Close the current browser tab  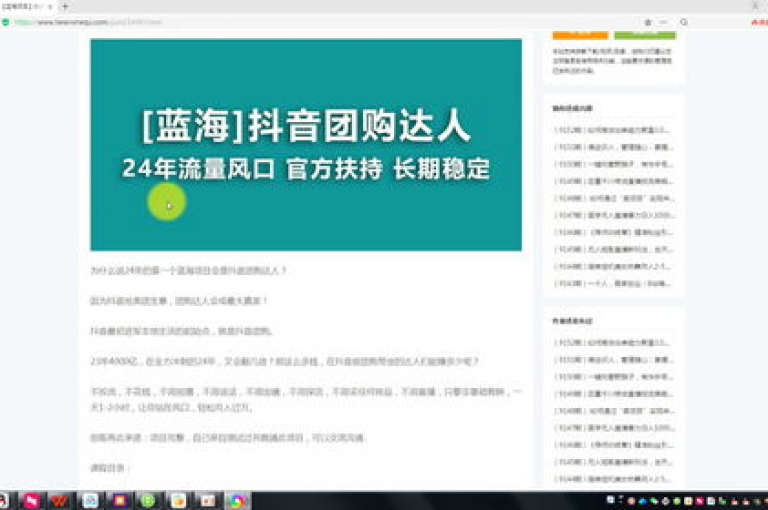tap(50, 7)
